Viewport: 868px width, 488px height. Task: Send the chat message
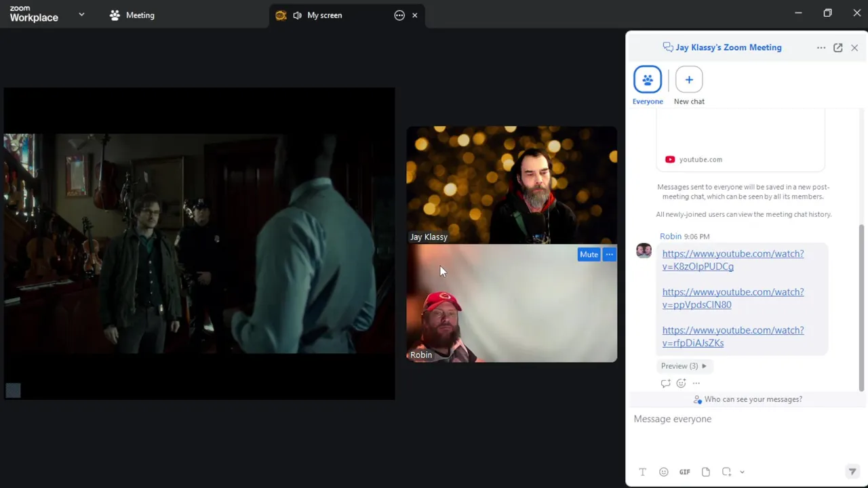(x=852, y=472)
